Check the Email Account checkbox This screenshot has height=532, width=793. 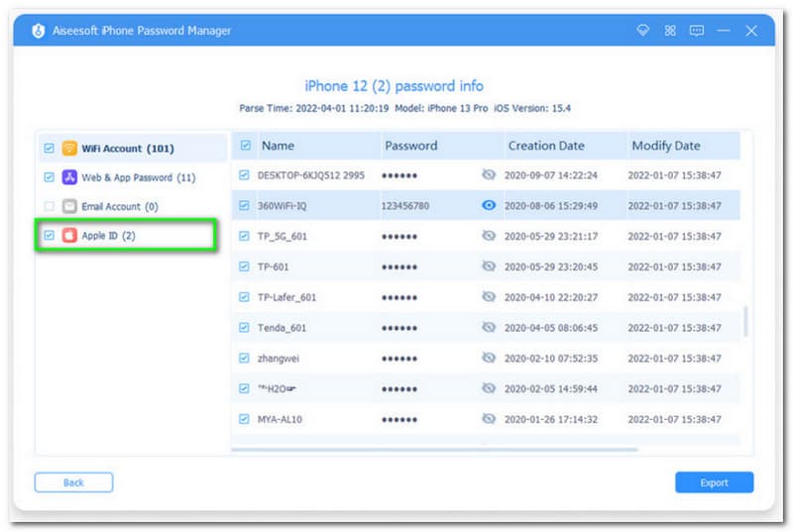pos(49,206)
